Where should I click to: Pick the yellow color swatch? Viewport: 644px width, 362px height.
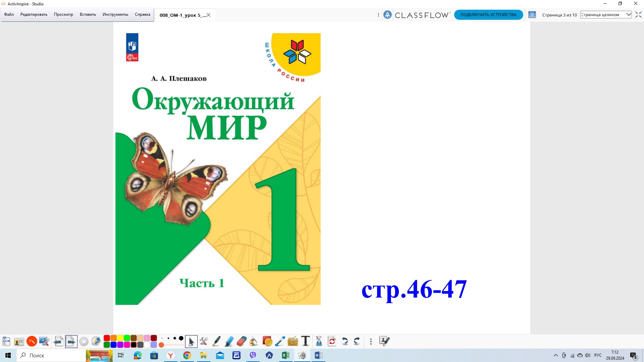[x=120, y=338]
